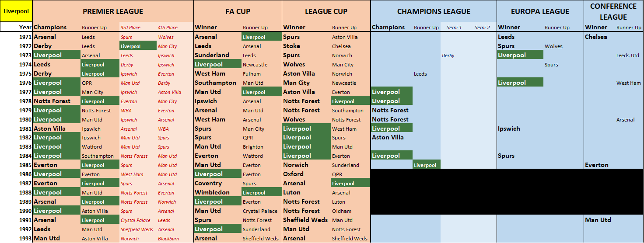Viewport: 644px width, 243px height.
Task: Select the CHAMPIONS LEAGUE header
Action: pos(434,11)
